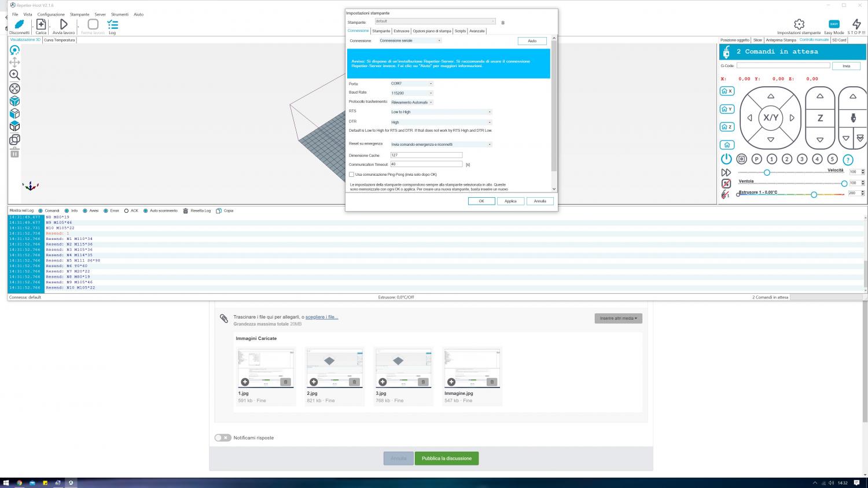Click the Resetta Log trash icon

pos(186,211)
